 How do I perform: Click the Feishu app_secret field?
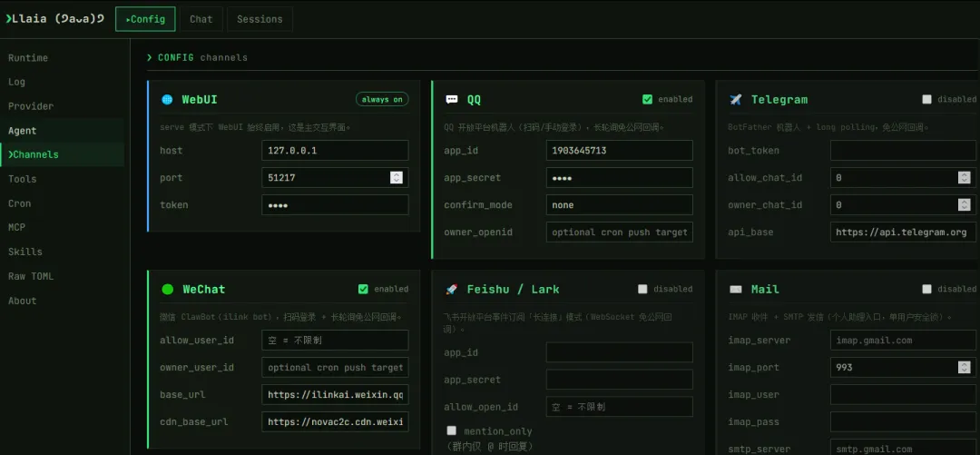[620, 380]
